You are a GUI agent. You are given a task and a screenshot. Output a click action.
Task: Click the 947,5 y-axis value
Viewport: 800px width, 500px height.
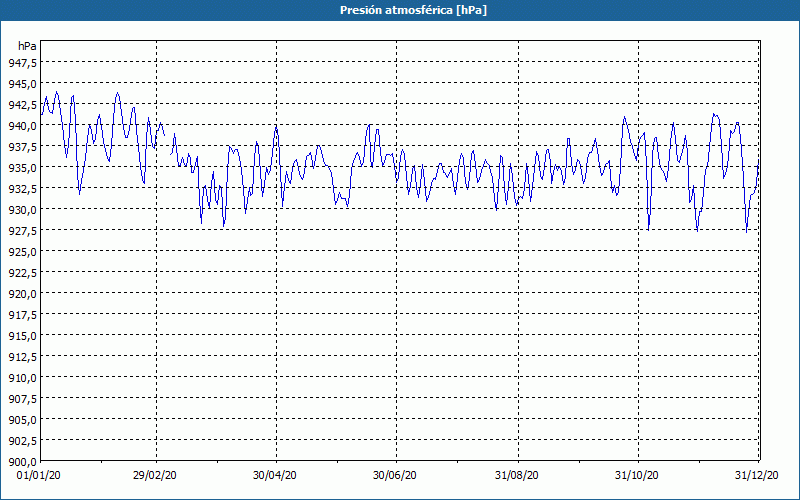coord(22,62)
